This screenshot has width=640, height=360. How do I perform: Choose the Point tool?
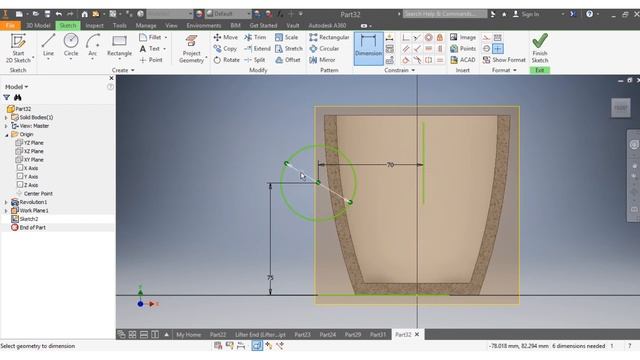click(x=151, y=60)
